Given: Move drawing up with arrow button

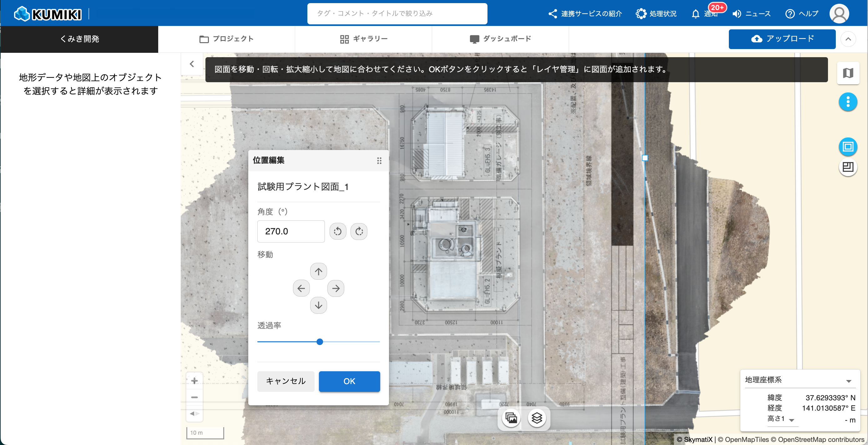Looking at the screenshot, I should point(318,271).
